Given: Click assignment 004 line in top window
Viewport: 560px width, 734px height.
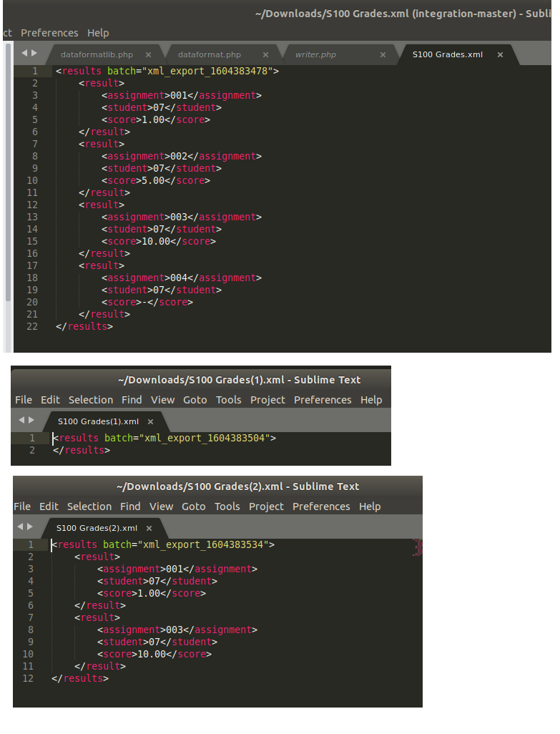Looking at the screenshot, I should 182,278.
